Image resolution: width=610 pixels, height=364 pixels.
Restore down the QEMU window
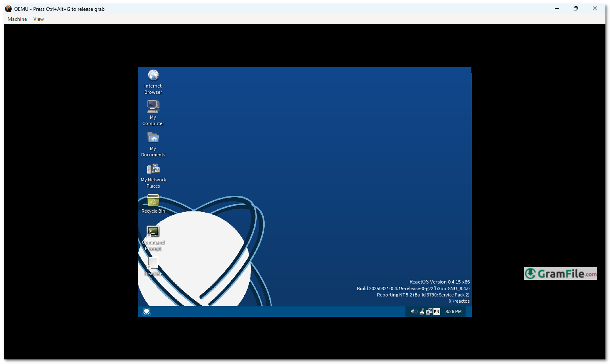(576, 9)
